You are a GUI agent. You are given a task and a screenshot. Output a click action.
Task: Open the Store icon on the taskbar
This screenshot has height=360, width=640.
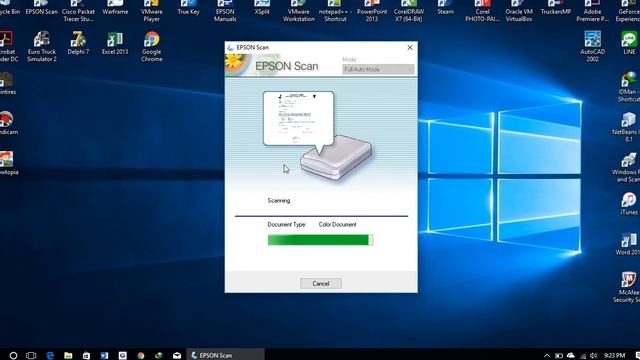[86, 356]
